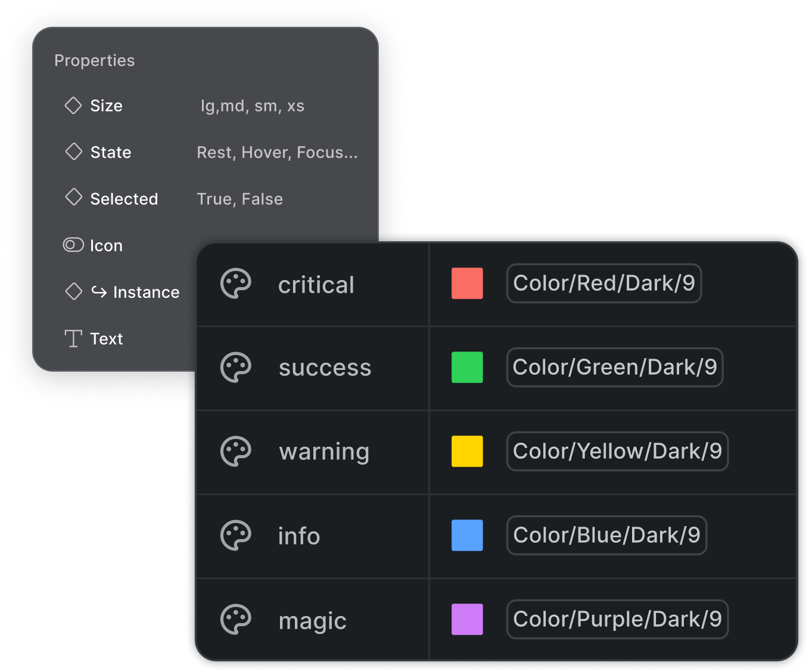Select the Text property icon
This screenshot has height=672, width=809.
tap(72, 338)
